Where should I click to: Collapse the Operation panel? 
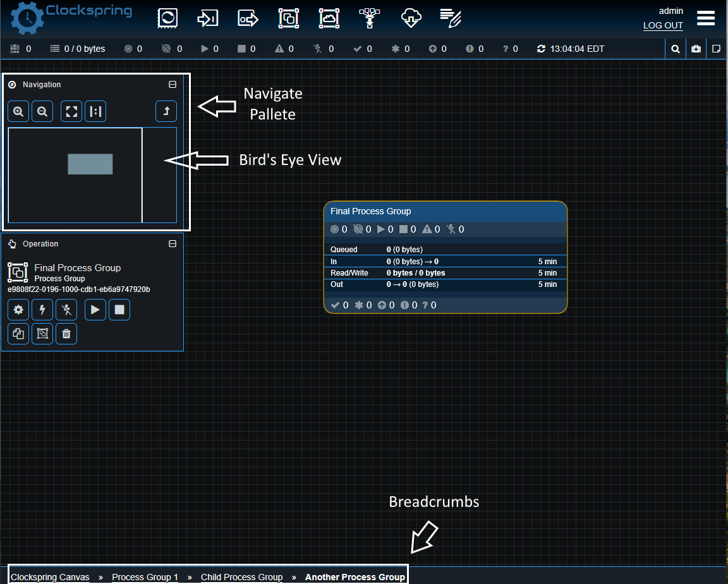click(173, 244)
